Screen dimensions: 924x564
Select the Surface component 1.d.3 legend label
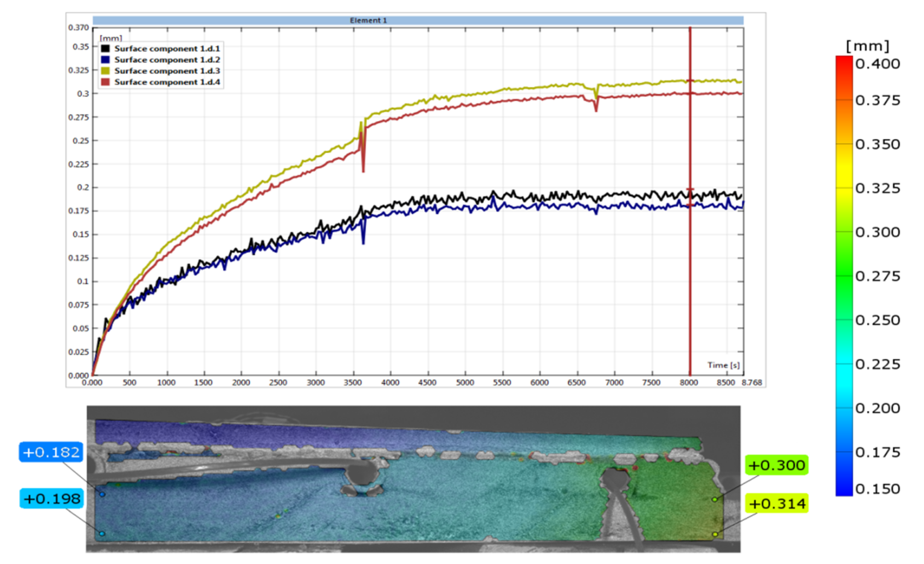point(167,71)
